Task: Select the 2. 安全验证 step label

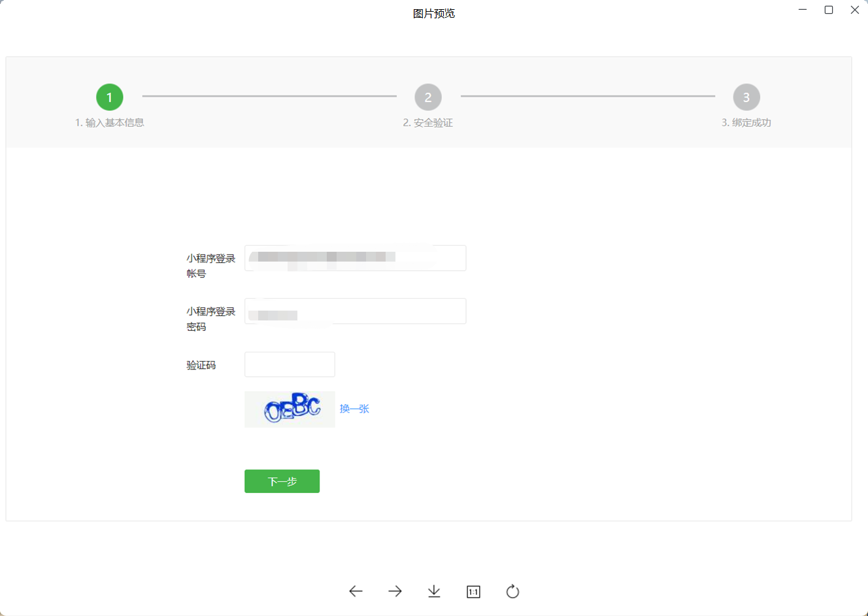Action: pos(428,123)
